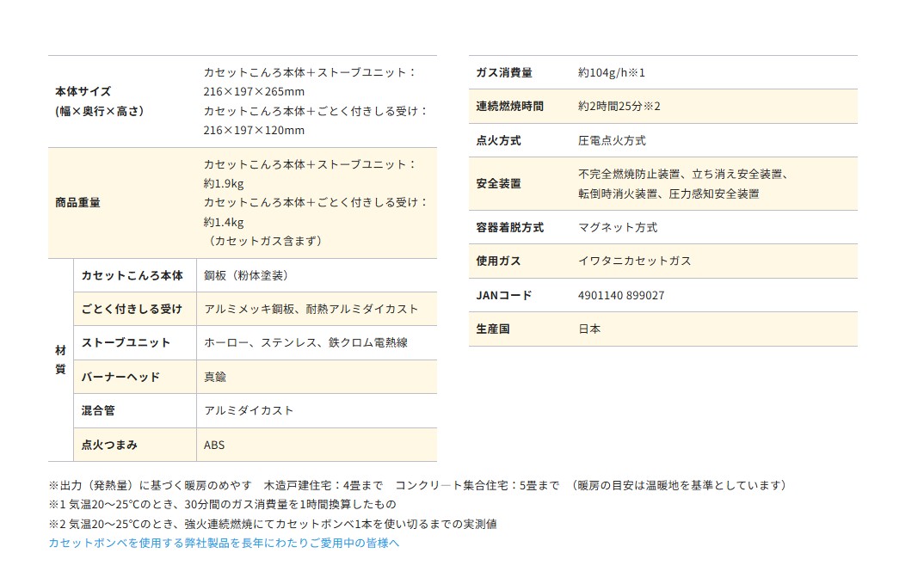The image size is (924, 584).
Task: Select the 圧電点火方式 value text
Action: [x=612, y=140]
